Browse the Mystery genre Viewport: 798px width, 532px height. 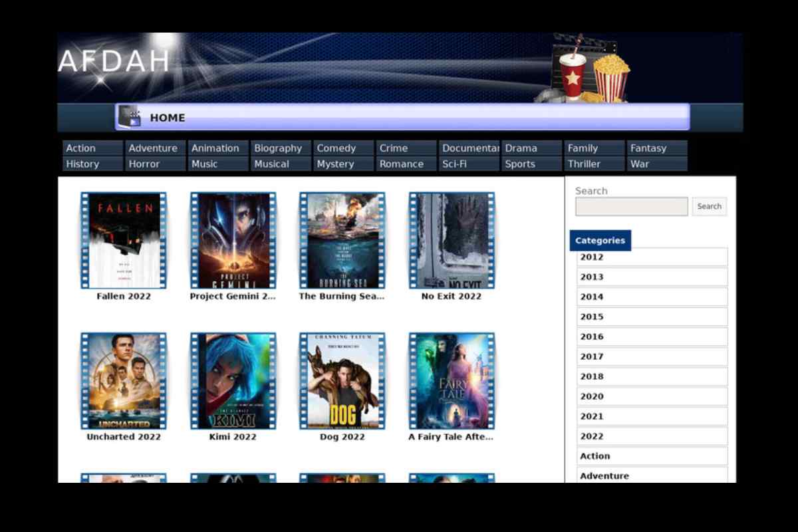(344, 164)
